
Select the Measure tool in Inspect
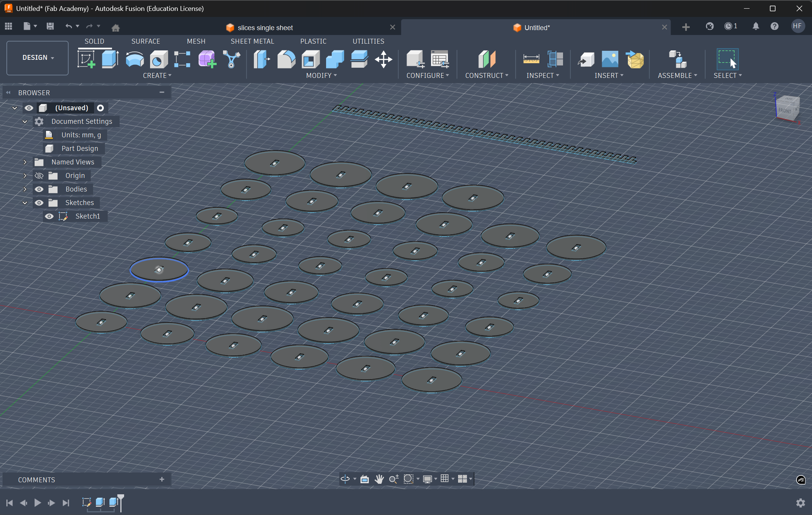pyautogui.click(x=532, y=59)
